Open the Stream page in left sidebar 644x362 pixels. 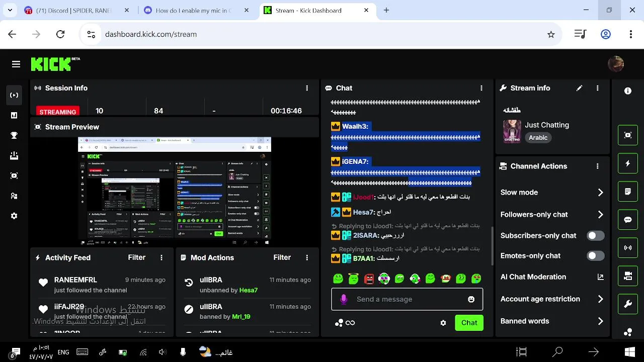[14, 95]
